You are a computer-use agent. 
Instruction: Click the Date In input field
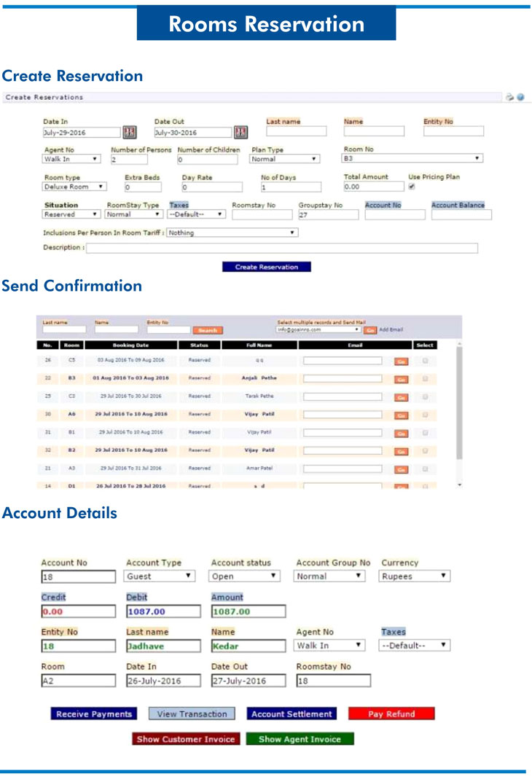(82, 132)
